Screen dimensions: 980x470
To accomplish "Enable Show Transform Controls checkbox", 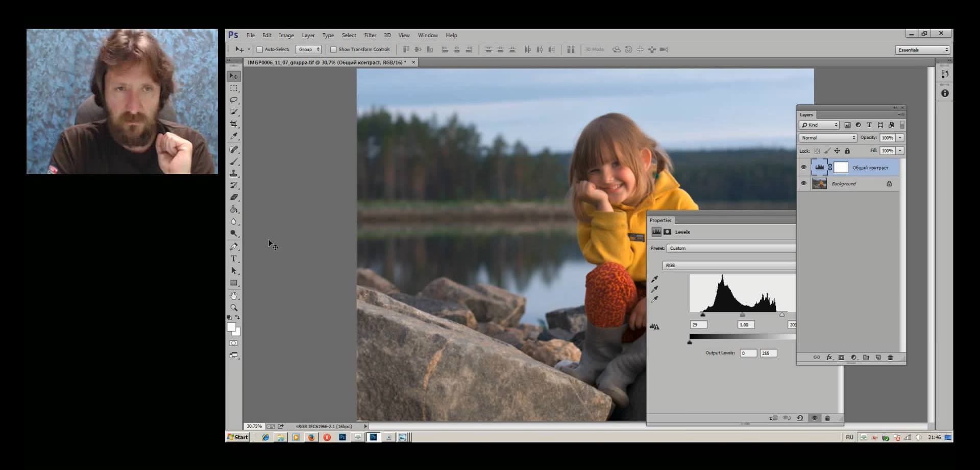I will point(333,50).
